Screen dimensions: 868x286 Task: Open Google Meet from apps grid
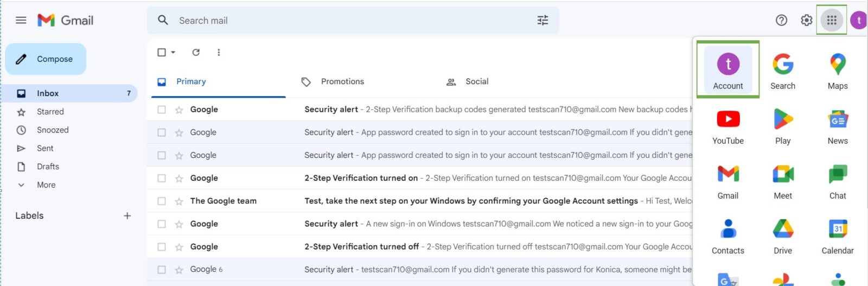pyautogui.click(x=783, y=180)
